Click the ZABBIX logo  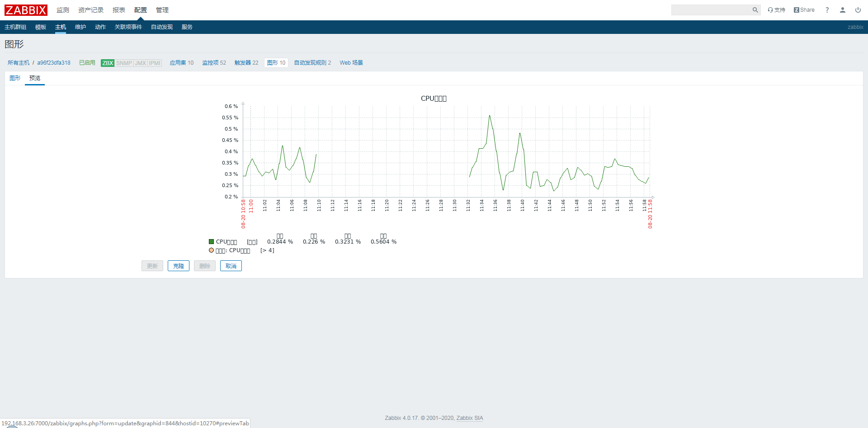(x=26, y=9)
